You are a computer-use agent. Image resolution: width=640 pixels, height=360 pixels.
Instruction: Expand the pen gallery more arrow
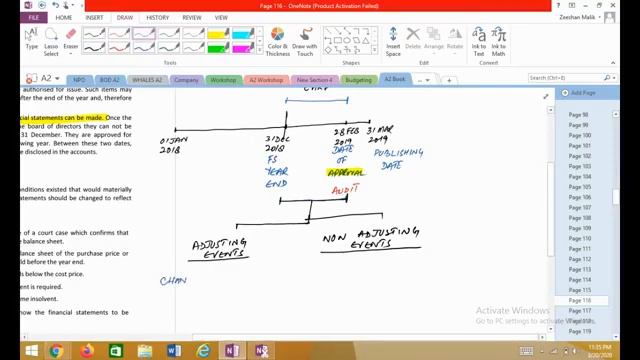(x=260, y=50)
